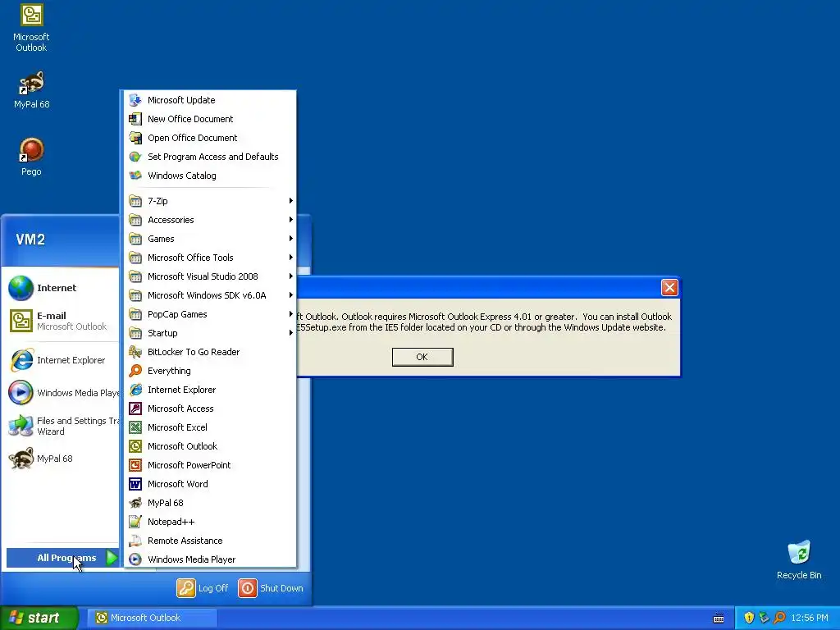Open MyPal 68 in Start menu left pane
The image size is (840, 630).
[x=62, y=459]
